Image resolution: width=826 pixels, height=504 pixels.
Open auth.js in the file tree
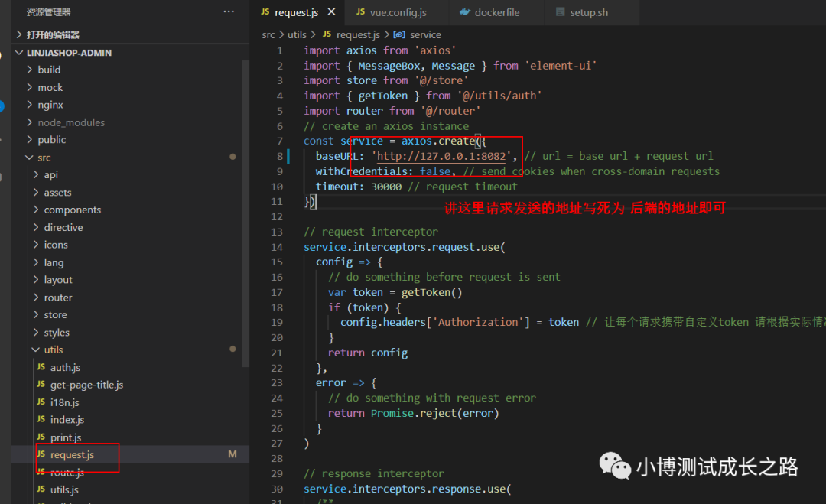(x=65, y=367)
